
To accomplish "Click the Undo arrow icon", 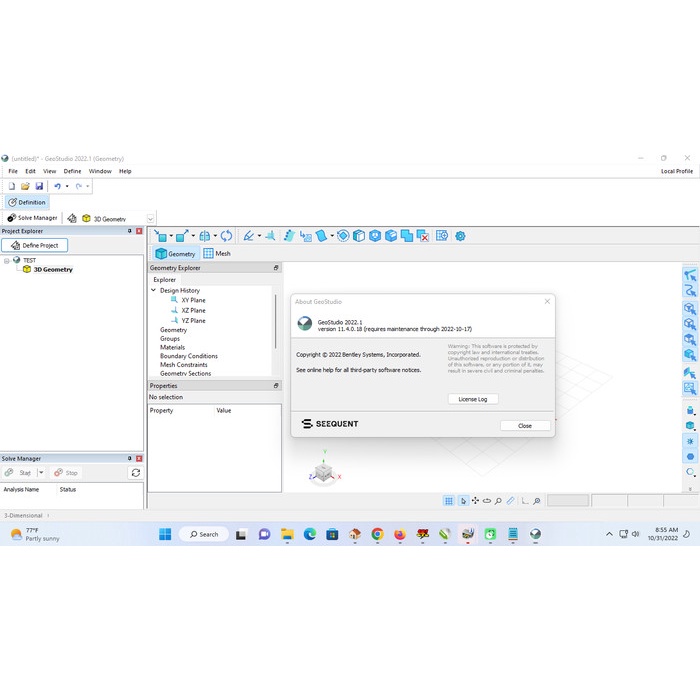I will [57, 186].
